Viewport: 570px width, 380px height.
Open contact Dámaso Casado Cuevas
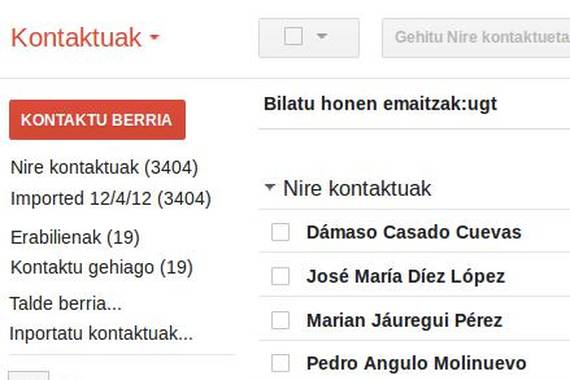coord(414,232)
